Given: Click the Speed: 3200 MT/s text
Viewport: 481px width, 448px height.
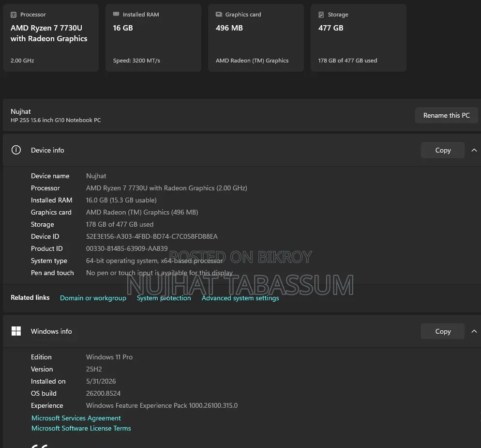Looking at the screenshot, I should coord(136,61).
